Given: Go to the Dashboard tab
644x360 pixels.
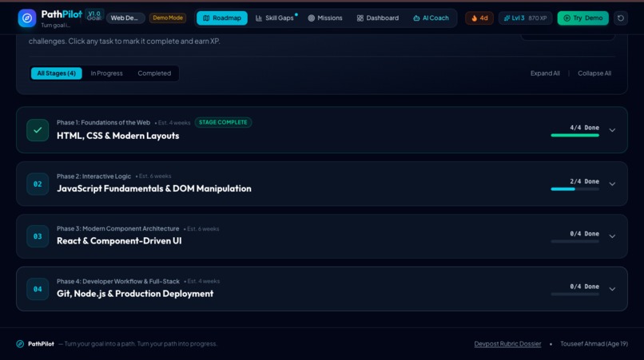Looking at the screenshot, I should coord(377,18).
